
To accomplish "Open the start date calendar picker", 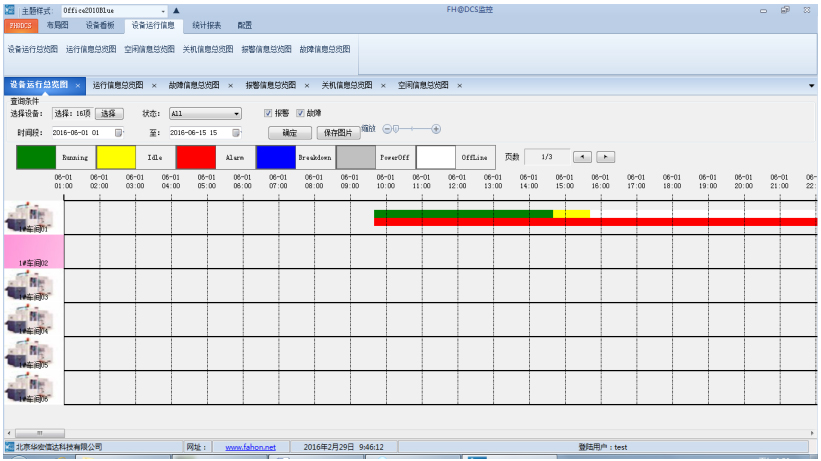I will pyautogui.click(x=119, y=132).
